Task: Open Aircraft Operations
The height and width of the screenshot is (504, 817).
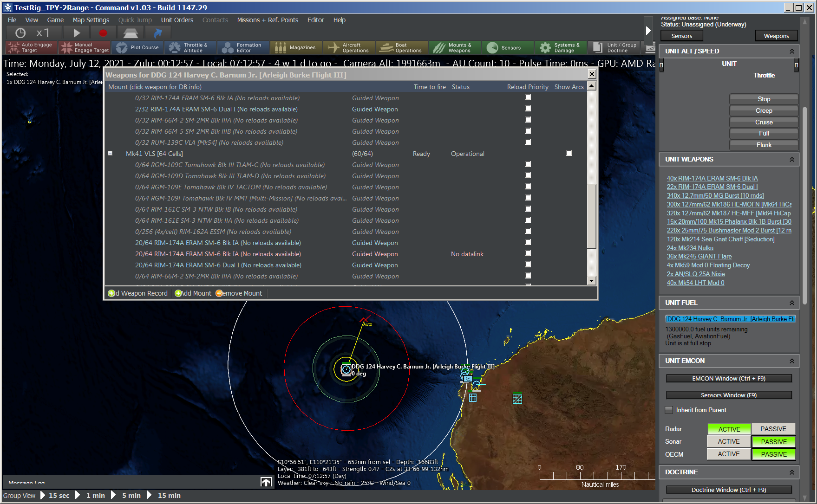Action: point(349,47)
